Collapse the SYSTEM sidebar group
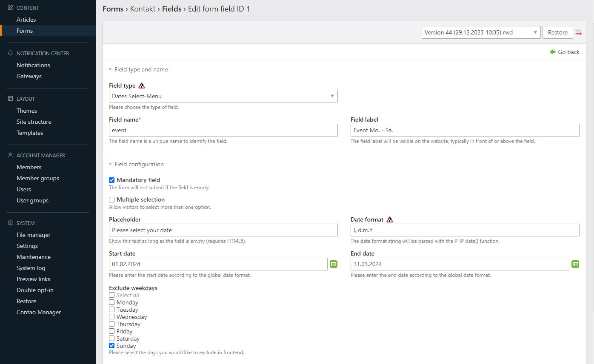Viewport: 594px width, 364px height. (26, 223)
